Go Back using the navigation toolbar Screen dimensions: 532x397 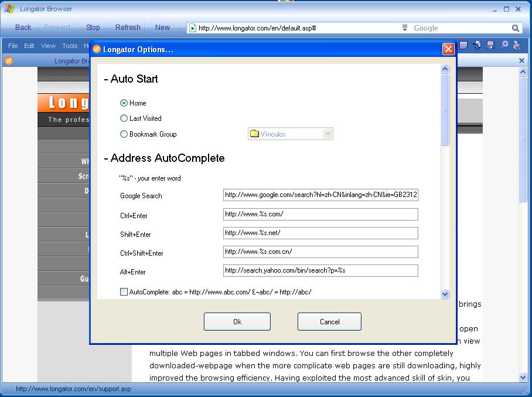[23, 28]
